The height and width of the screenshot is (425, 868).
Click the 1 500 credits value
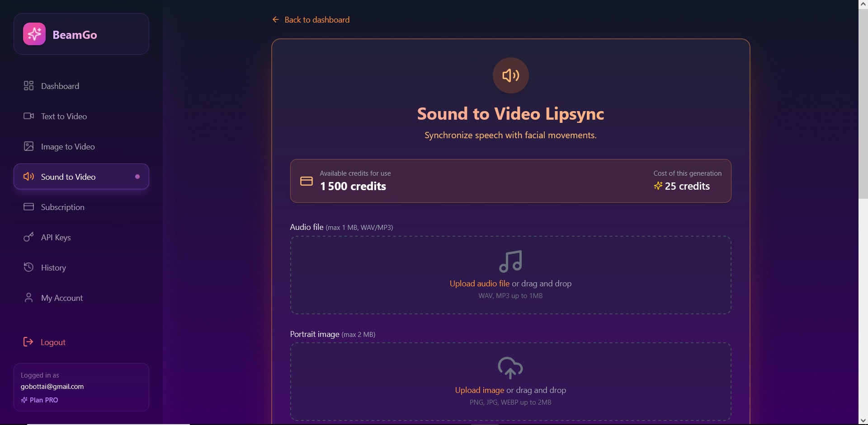(353, 186)
